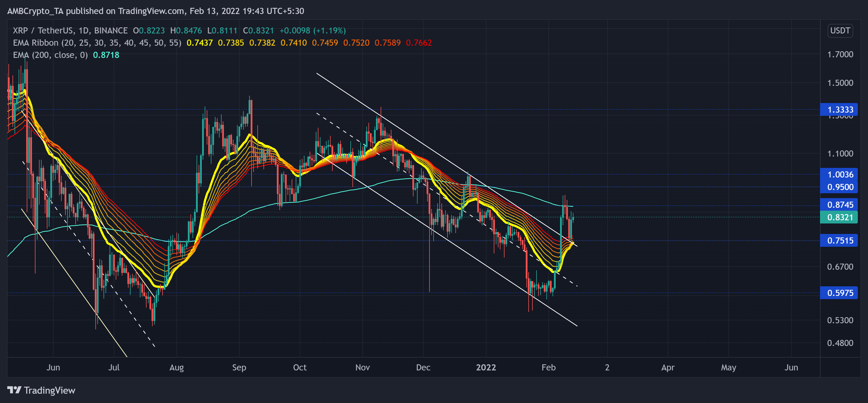This screenshot has width=868, height=403.
Task: Click the 0.8745 price level label
Action: [838, 205]
